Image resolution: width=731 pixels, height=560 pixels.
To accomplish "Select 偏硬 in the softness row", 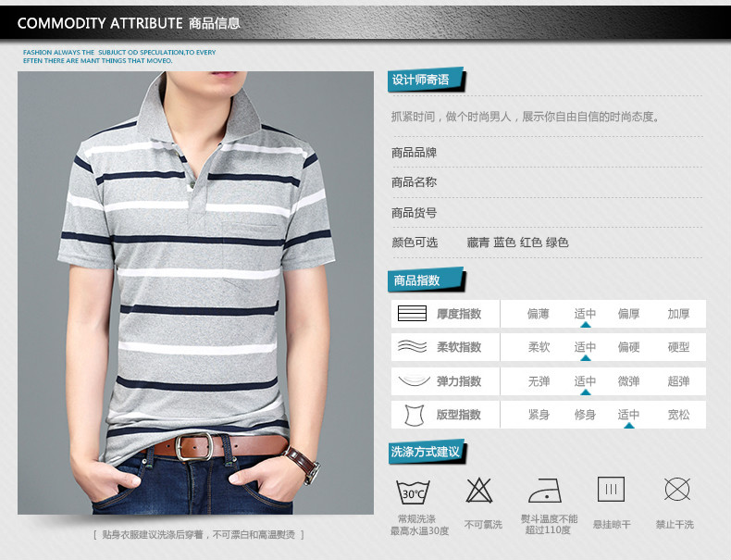I will click(x=628, y=347).
